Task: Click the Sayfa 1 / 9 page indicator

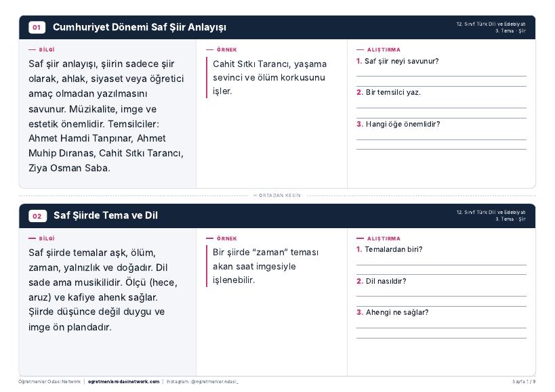Action: pos(524,382)
